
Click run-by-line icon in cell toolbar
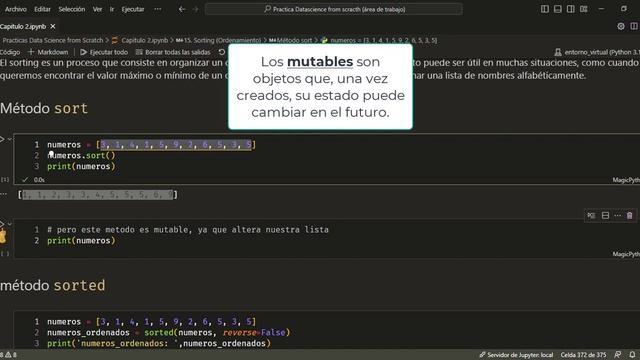[591, 216]
